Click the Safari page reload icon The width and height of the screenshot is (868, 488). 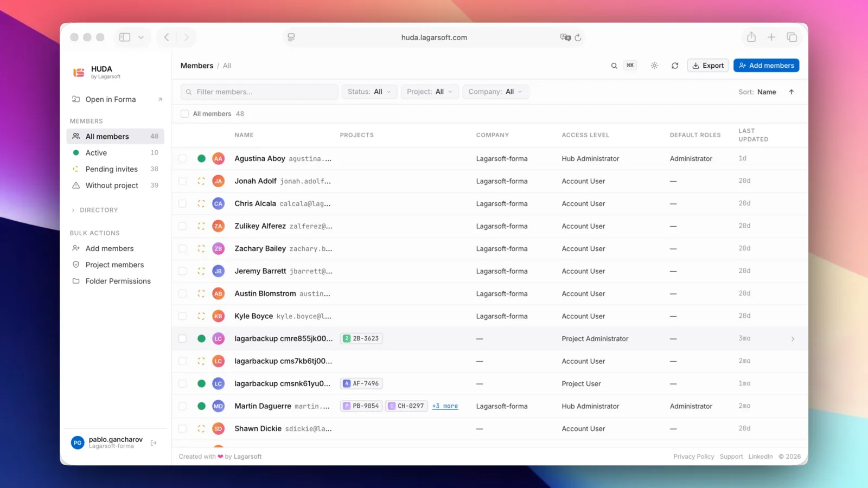click(x=578, y=37)
